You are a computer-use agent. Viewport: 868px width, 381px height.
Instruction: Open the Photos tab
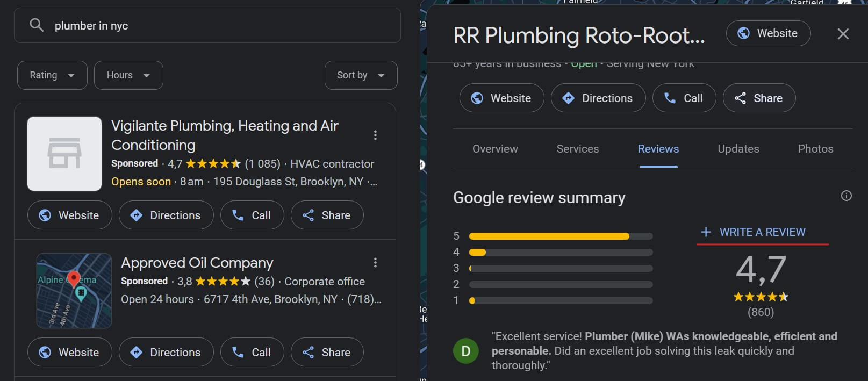(x=815, y=149)
